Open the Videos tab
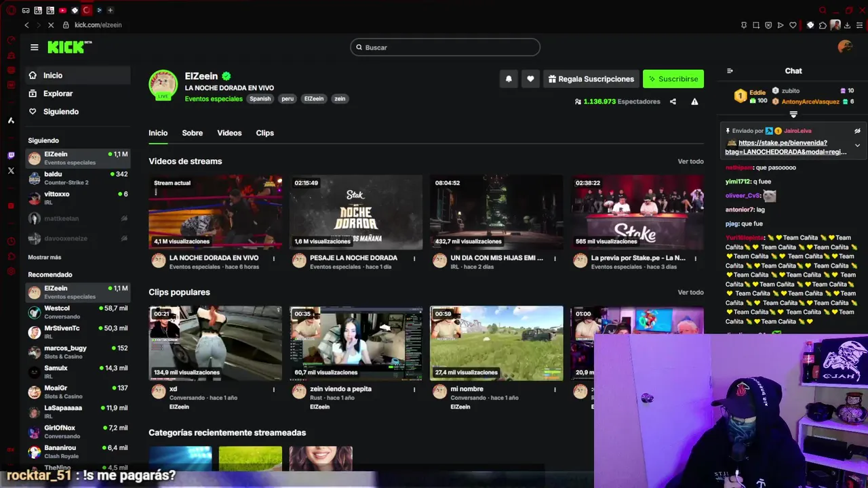The image size is (868, 488). tap(229, 133)
